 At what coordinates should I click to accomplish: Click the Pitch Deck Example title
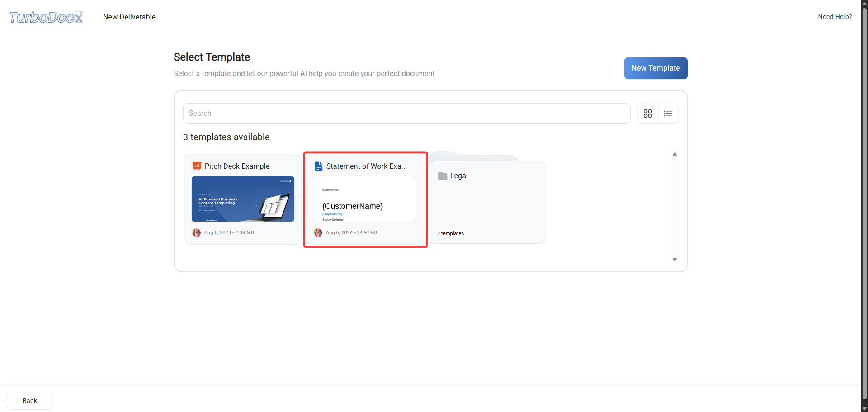click(237, 166)
